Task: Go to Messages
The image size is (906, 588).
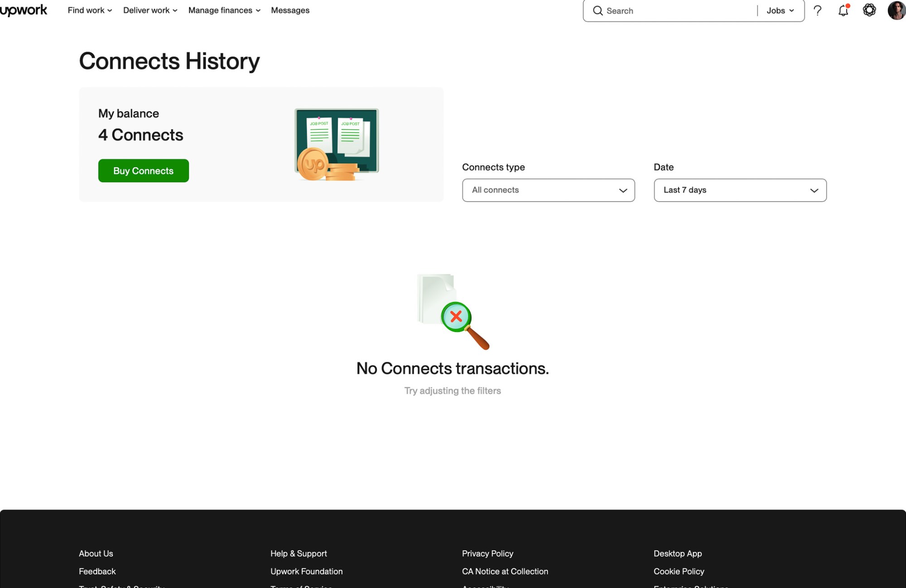Action: tap(290, 10)
